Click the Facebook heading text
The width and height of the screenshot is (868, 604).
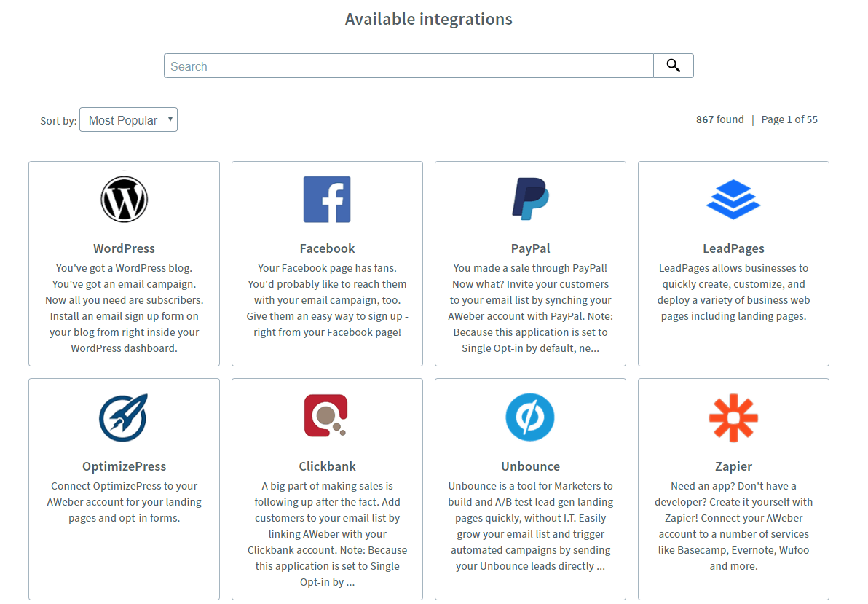point(327,248)
